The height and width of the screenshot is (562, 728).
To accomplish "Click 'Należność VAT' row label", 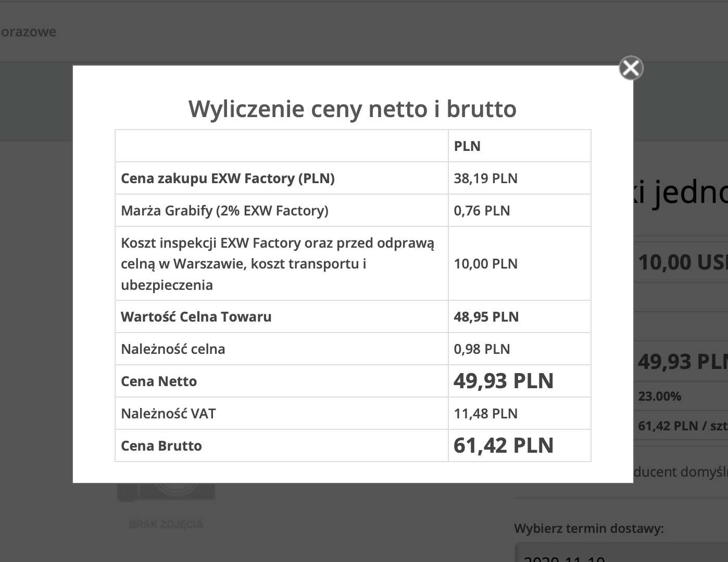I will point(168,414).
